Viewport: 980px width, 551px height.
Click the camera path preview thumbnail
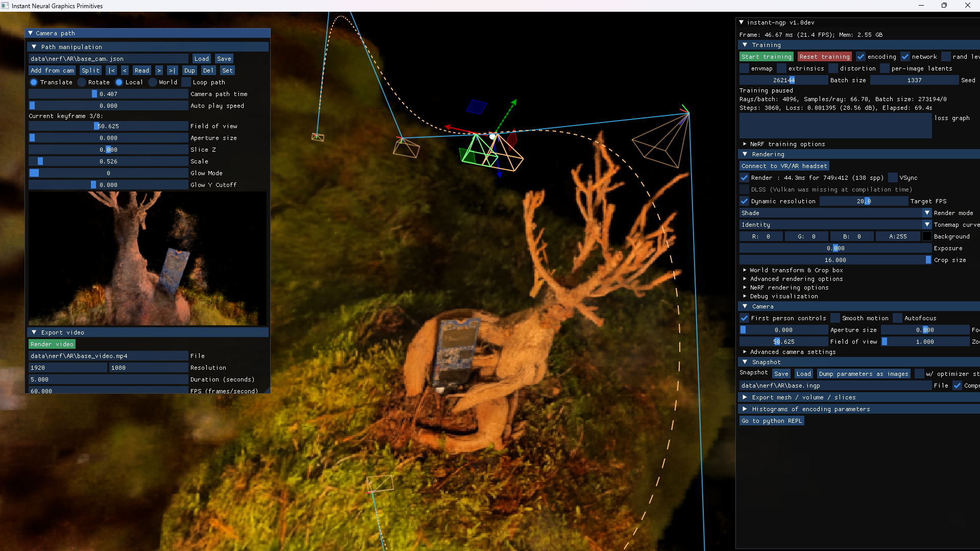[148, 258]
